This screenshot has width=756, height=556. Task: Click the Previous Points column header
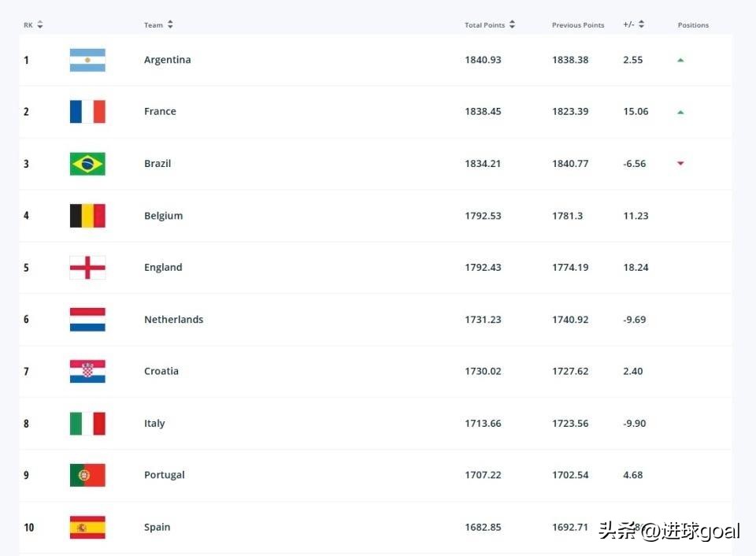577,25
